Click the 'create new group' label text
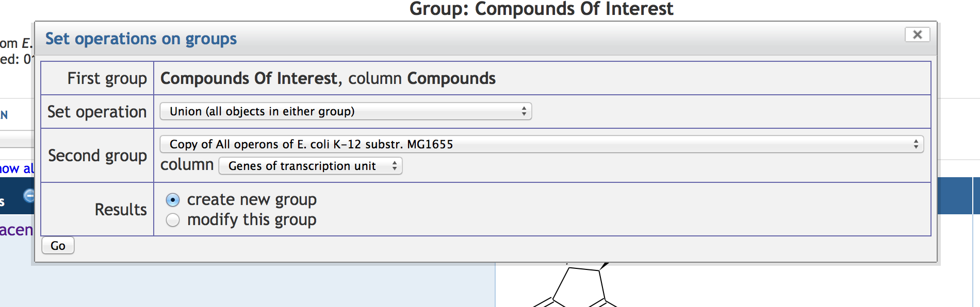This screenshot has height=307, width=980. tap(252, 199)
